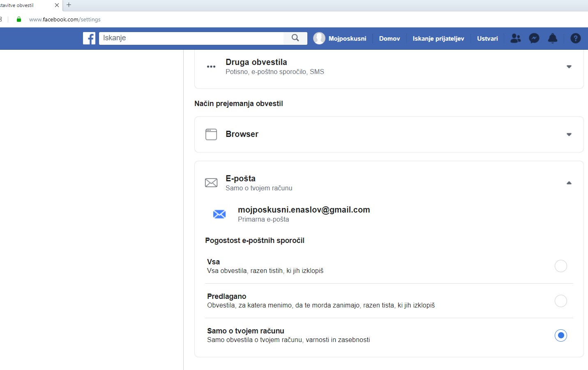Select the Vsa email frequency option

560,266
